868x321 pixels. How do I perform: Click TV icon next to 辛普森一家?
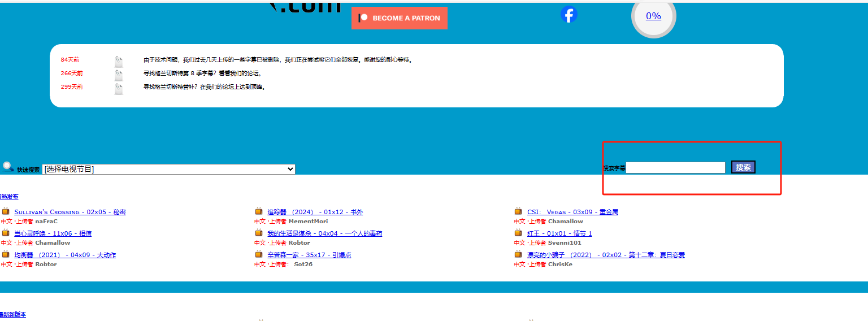point(259,254)
